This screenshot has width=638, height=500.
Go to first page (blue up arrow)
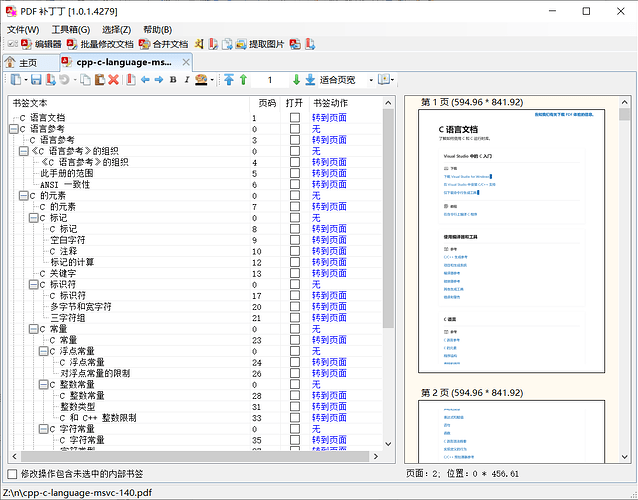tap(229, 80)
